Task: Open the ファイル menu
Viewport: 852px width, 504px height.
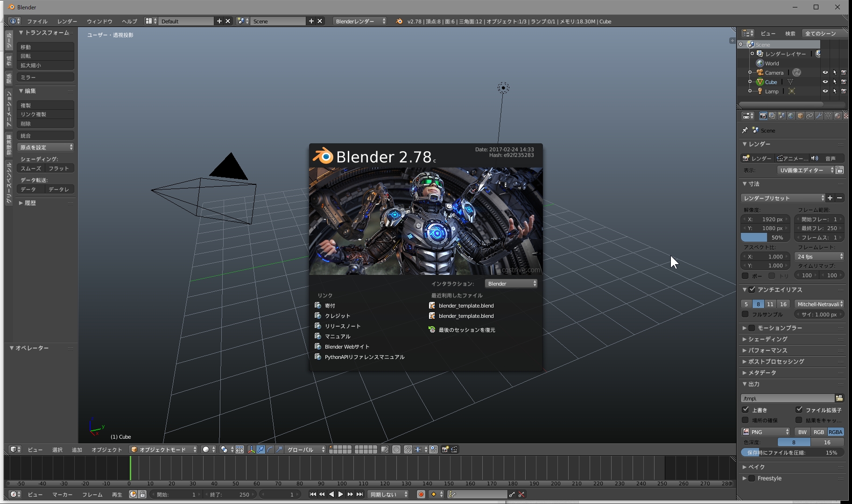Action: tap(37, 21)
